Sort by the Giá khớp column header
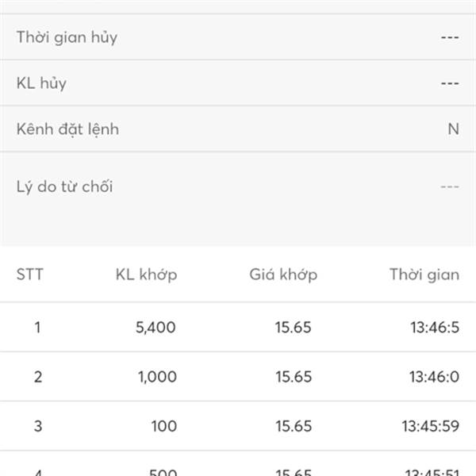 point(283,275)
